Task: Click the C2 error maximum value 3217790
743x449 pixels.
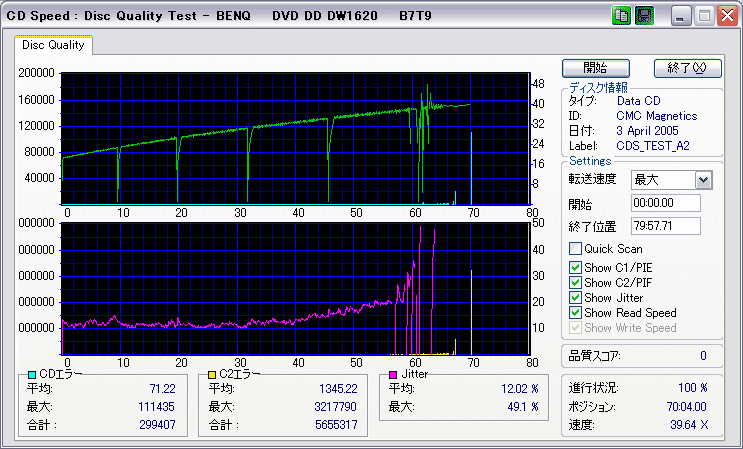Action: click(335, 407)
